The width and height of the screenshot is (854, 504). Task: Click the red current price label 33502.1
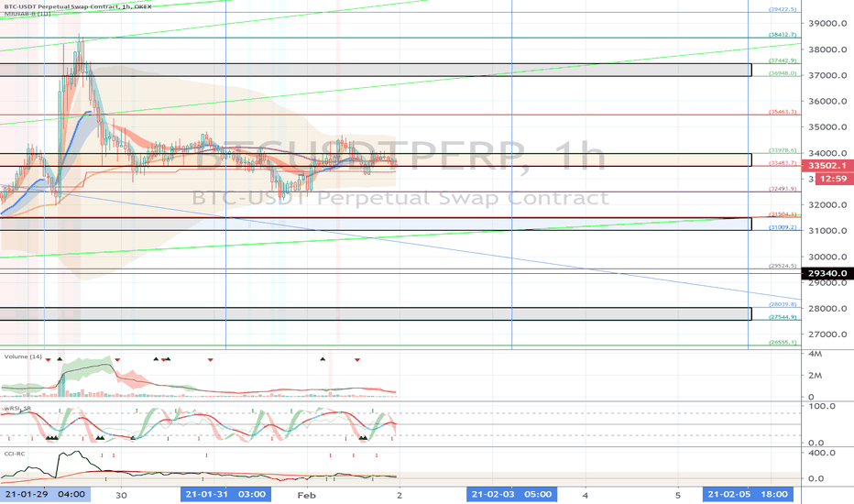(x=827, y=166)
